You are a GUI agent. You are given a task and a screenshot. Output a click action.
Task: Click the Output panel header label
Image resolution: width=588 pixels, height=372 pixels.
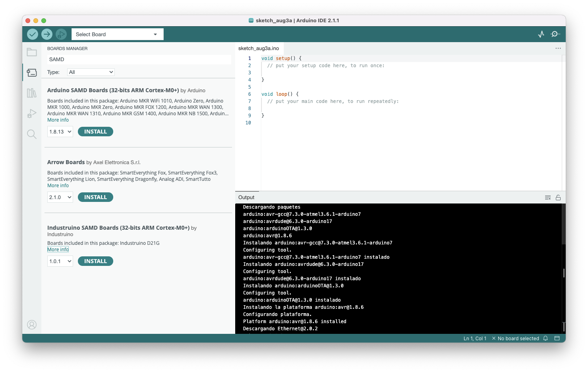click(246, 198)
